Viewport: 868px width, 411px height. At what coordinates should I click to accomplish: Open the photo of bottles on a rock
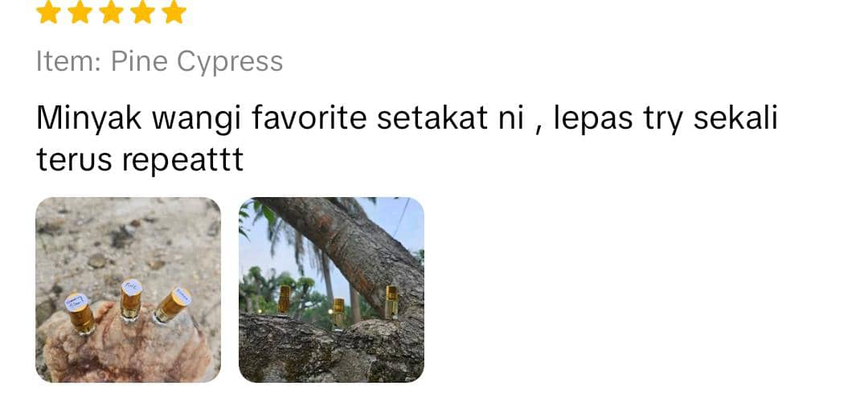coord(128,290)
